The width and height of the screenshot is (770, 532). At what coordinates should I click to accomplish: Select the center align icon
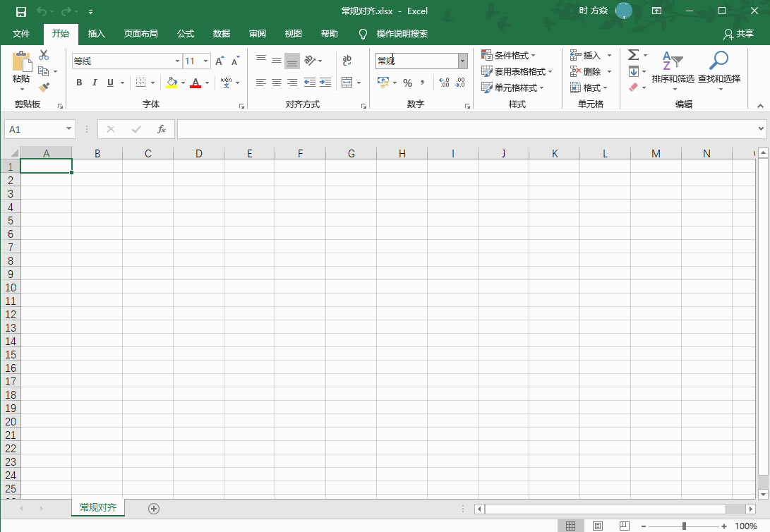coord(275,83)
